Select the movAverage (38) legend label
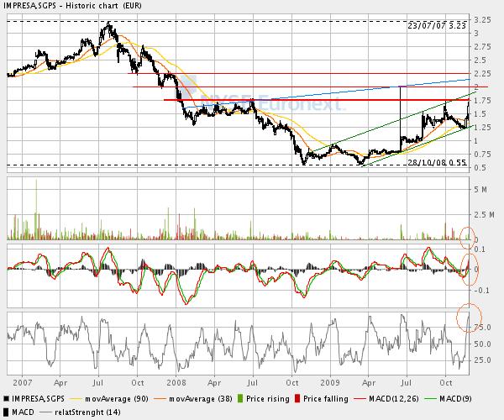The height and width of the screenshot is (420, 504). pyautogui.click(x=201, y=399)
